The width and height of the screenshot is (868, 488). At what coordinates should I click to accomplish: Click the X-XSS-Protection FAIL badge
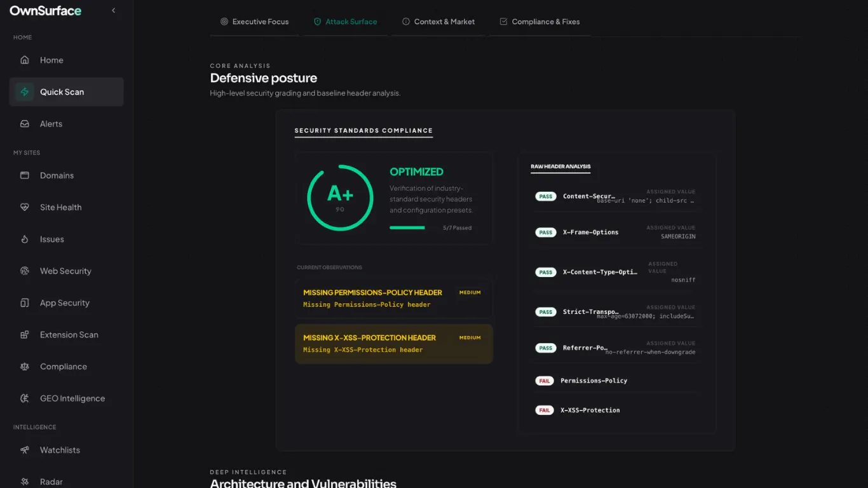545,410
